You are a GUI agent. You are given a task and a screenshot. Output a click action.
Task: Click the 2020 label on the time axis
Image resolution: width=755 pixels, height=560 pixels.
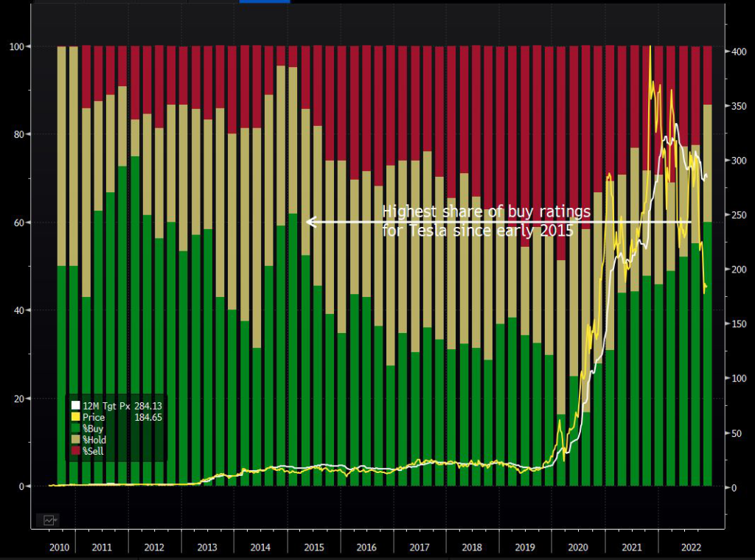[x=578, y=547]
